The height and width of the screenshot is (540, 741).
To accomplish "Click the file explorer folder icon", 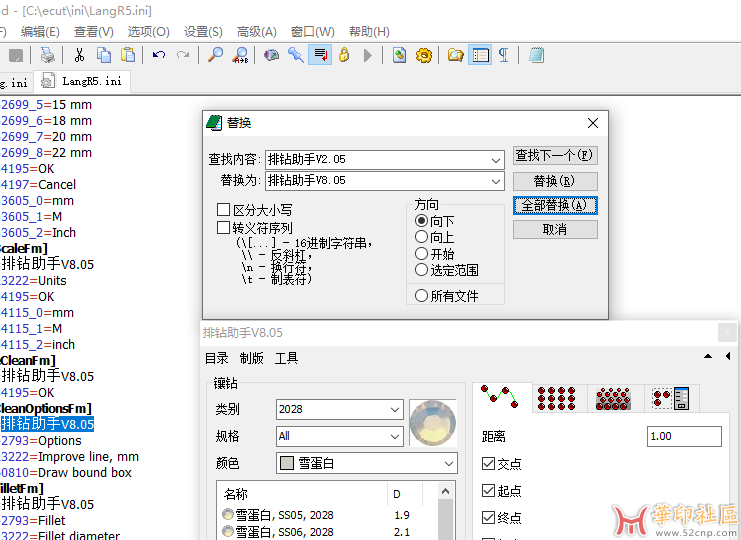I will coord(456,55).
